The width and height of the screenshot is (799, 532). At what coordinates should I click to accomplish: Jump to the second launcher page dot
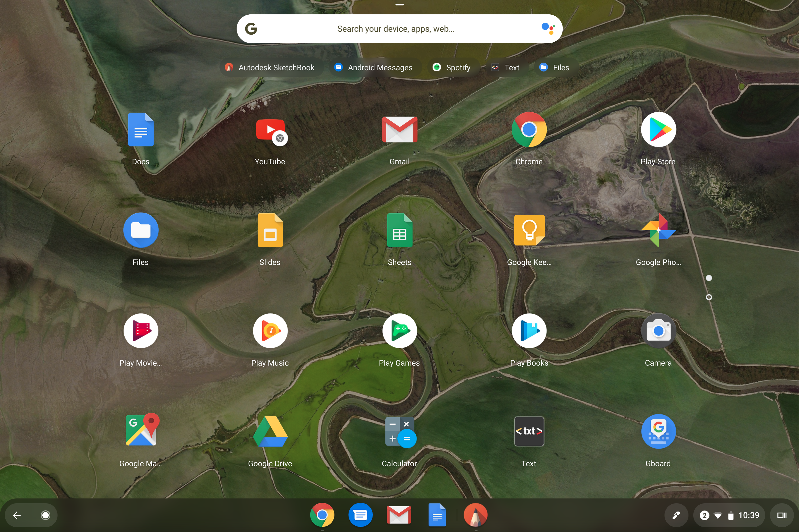point(709,297)
